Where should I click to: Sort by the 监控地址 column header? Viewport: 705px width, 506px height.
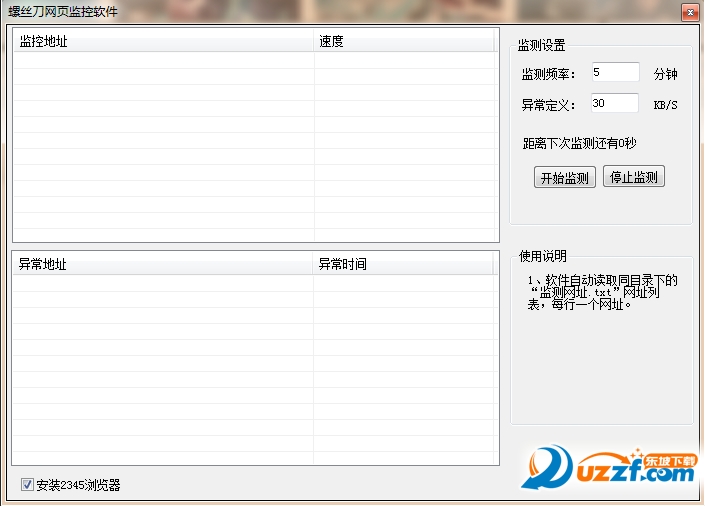click(164, 41)
